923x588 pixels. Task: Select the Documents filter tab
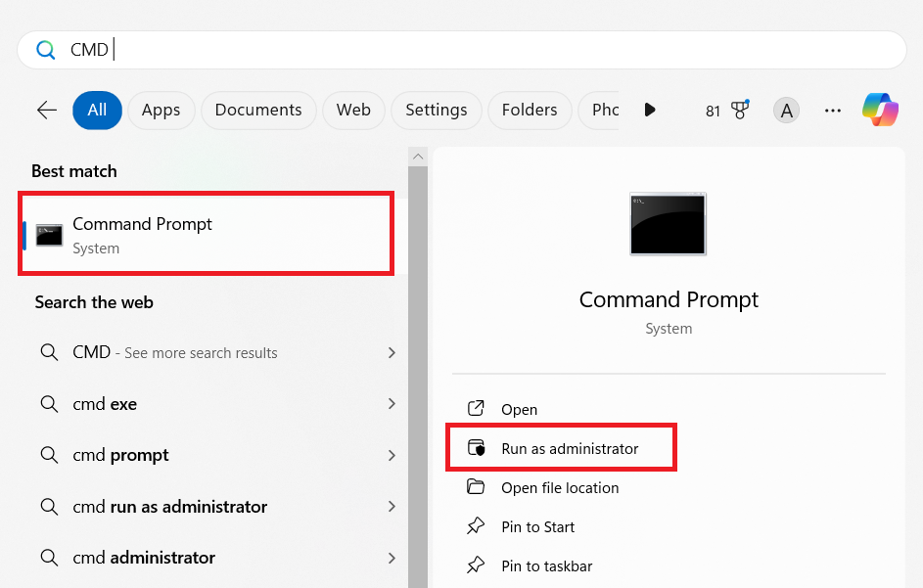(x=258, y=111)
